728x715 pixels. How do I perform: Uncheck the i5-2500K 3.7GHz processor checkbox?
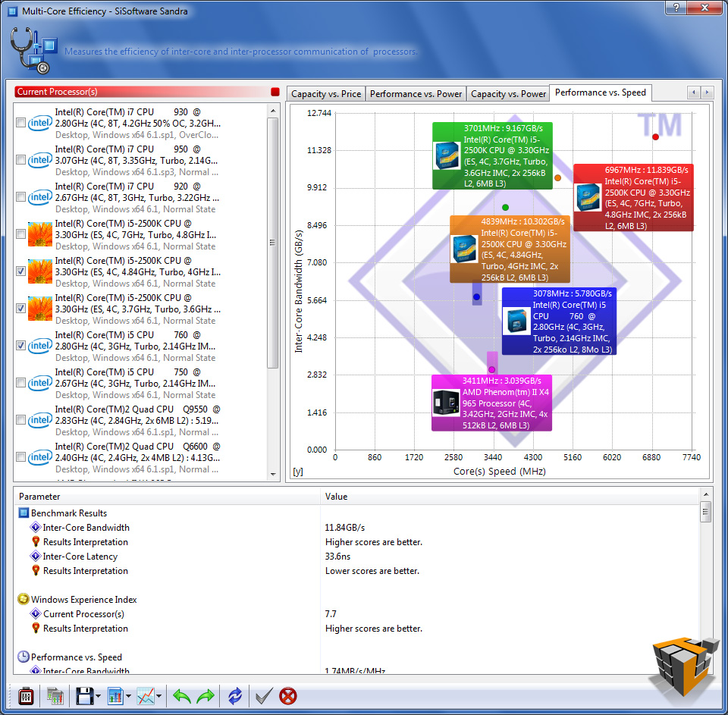(x=20, y=309)
